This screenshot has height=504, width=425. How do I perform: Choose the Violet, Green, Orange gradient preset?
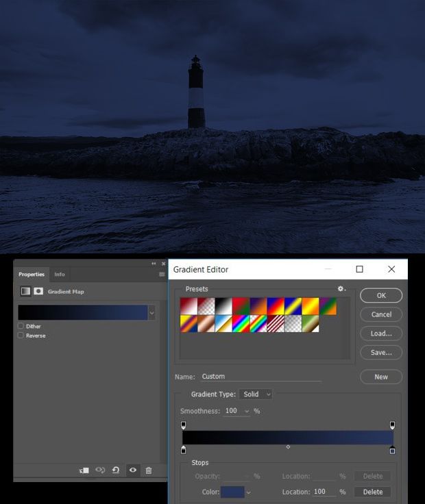click(328, 306)
